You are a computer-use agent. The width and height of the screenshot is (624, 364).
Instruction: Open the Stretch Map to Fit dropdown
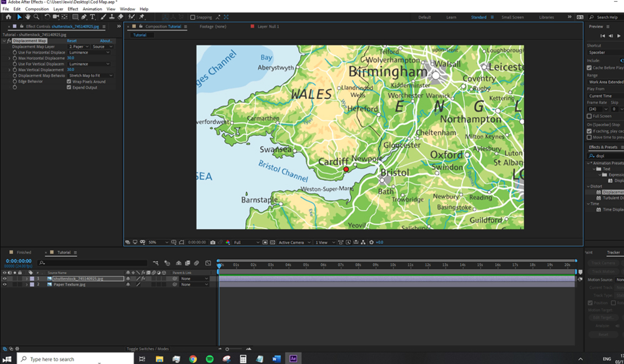click(90, 75)
